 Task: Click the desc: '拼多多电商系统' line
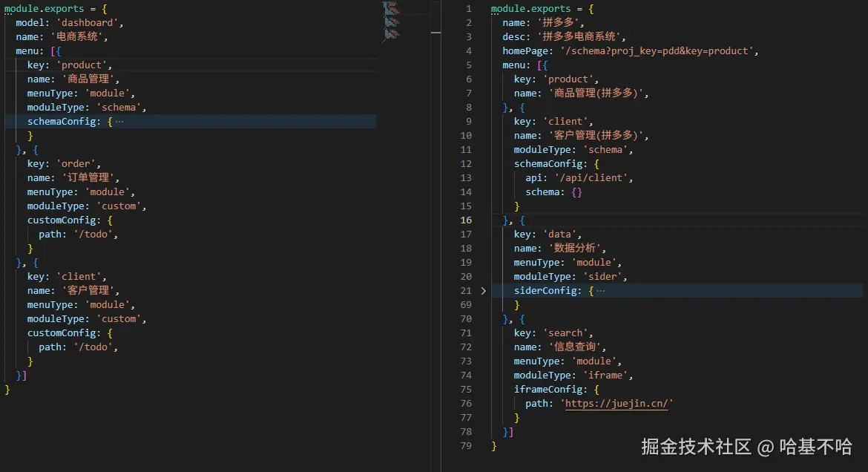click(564, 36)
